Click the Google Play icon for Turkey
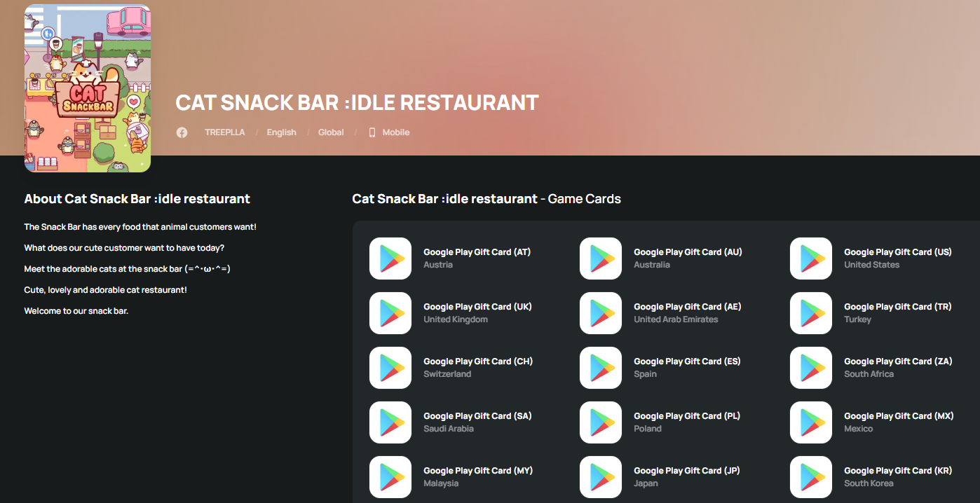 tap(811, 313)
